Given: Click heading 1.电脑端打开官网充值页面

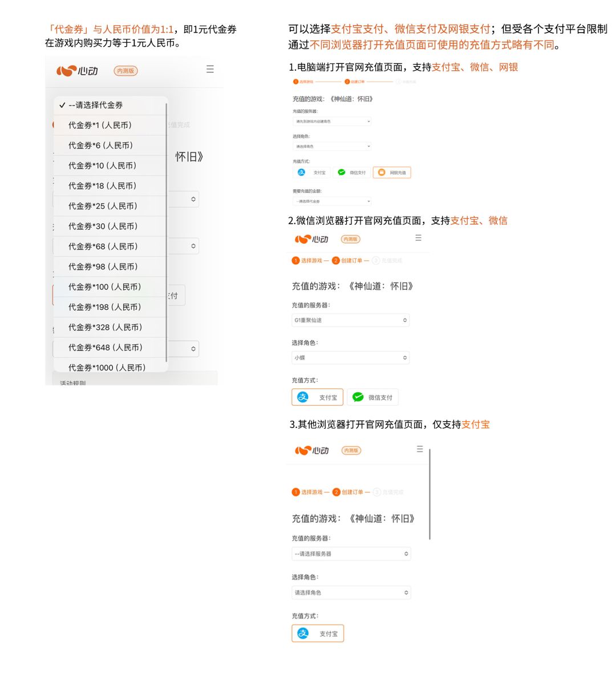Looking at the screenshot, I should 403,67.
